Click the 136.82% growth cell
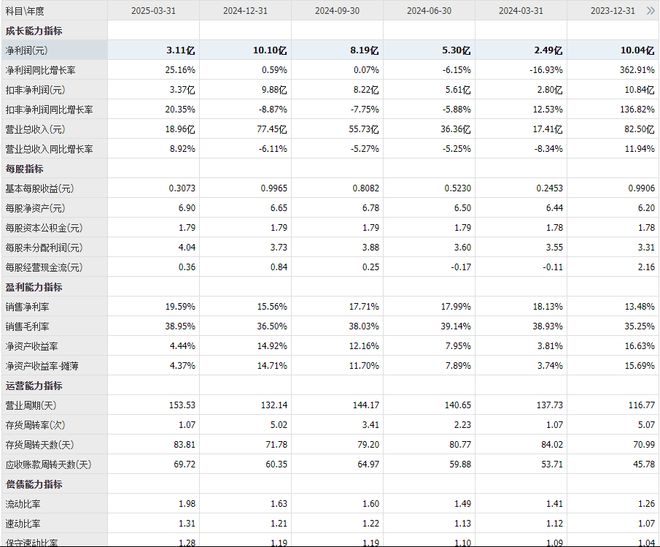 point(637,109)
